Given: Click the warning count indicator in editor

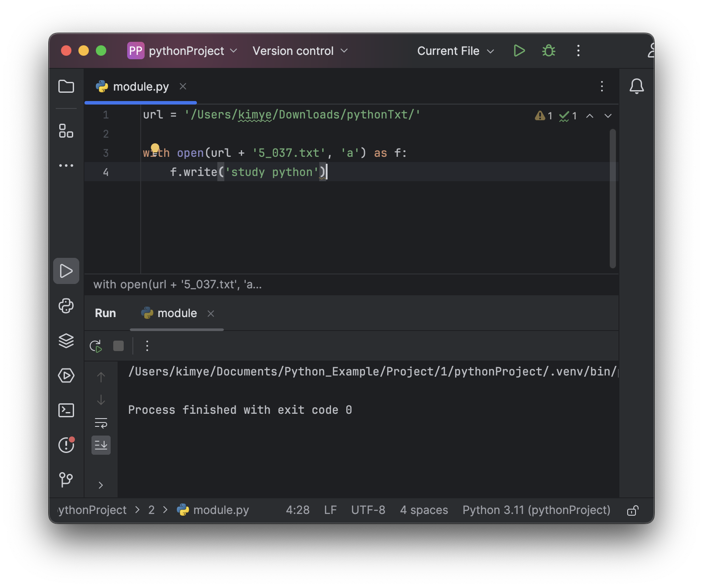Looking at the screenshot, I should click(x=544, y=115).
